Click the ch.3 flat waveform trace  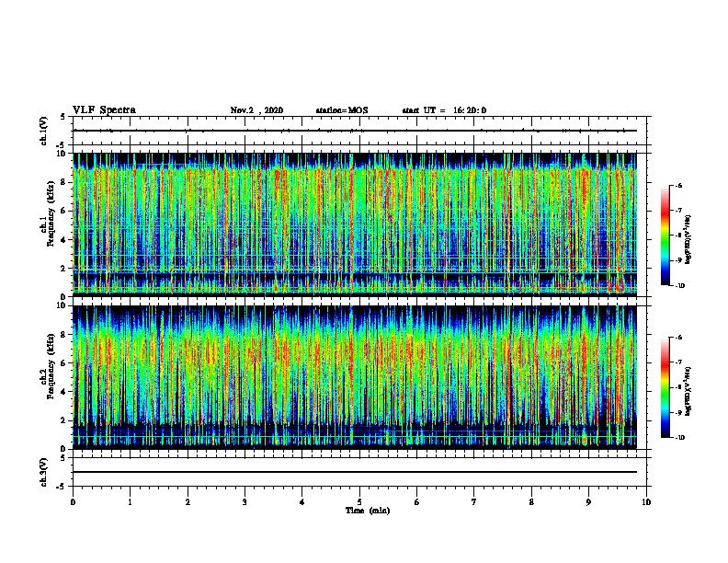(x=355, y=472)
